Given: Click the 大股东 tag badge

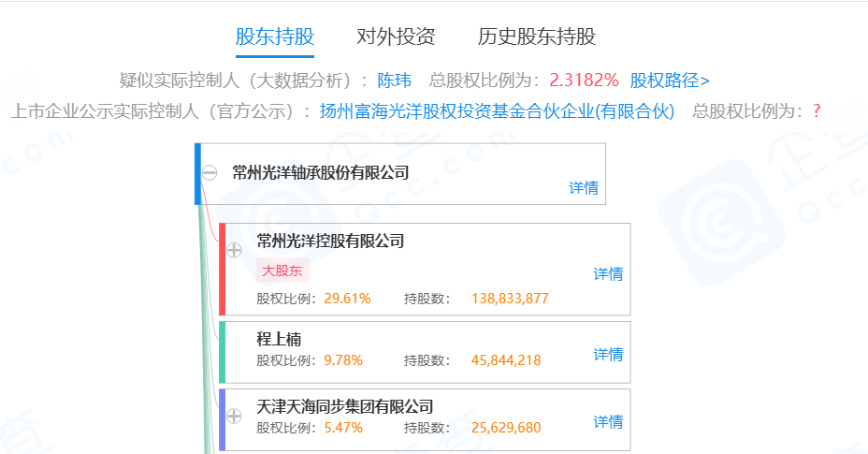Looking at the screenshot, I should 282,271.
